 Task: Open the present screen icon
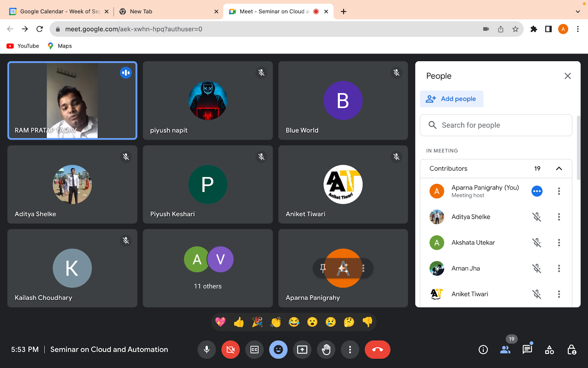302,350
